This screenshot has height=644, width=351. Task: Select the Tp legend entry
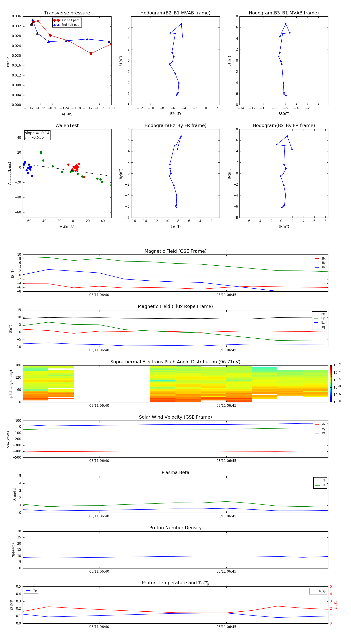click(31, 591)
